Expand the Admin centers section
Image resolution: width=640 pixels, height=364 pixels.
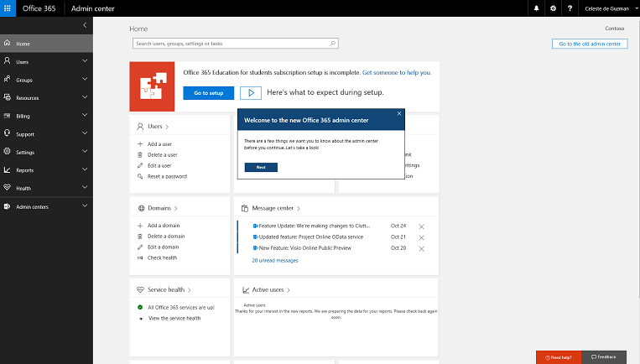click(85, 206)
